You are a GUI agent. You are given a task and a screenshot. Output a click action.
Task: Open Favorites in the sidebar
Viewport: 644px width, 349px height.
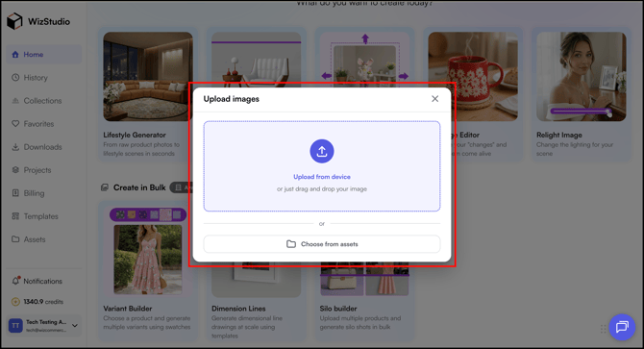coord(44,124)
